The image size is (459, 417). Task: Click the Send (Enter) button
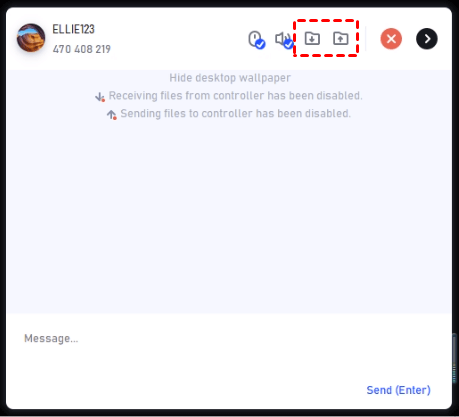pyautogui.click(x=398, y=390)
